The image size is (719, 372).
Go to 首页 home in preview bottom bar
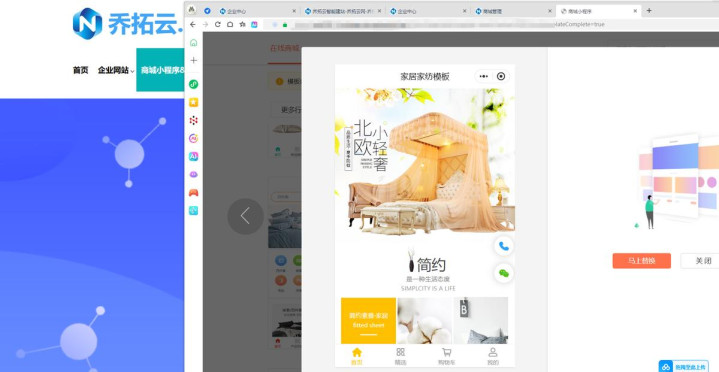[357, 356]
